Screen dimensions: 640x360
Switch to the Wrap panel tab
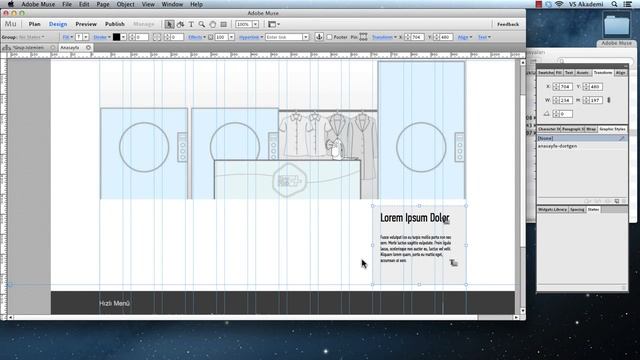[x=591, y=129]
